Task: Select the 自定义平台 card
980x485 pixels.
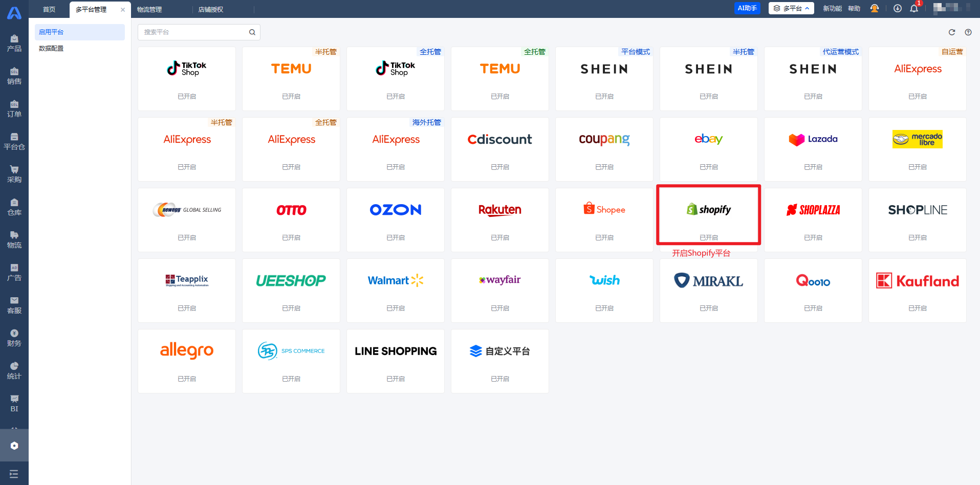Action: pos(500,361)
